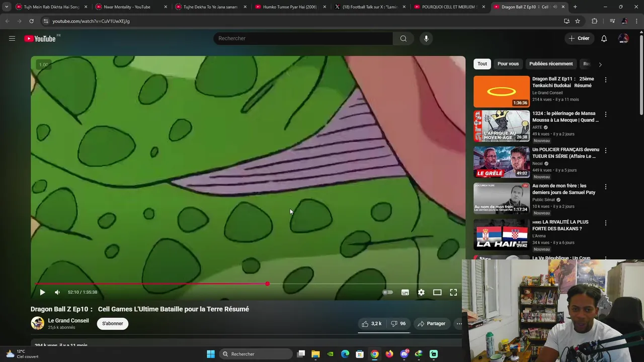Viewport: 644px width, 362px height.
Task: Open options for Au nom de mon frère video
Action: pyautogui.click(x=606, y=187)
